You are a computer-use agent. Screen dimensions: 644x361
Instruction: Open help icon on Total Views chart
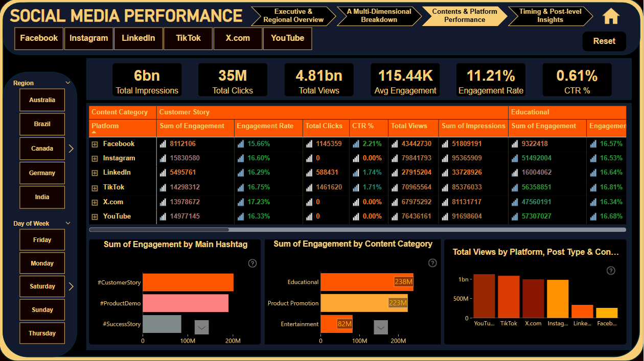[611, 271]
